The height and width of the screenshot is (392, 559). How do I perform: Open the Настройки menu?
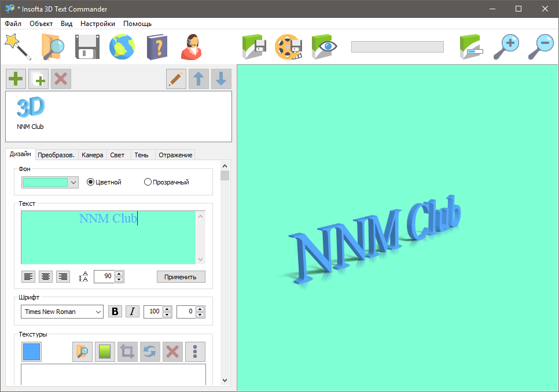click(x=98, y=24)
